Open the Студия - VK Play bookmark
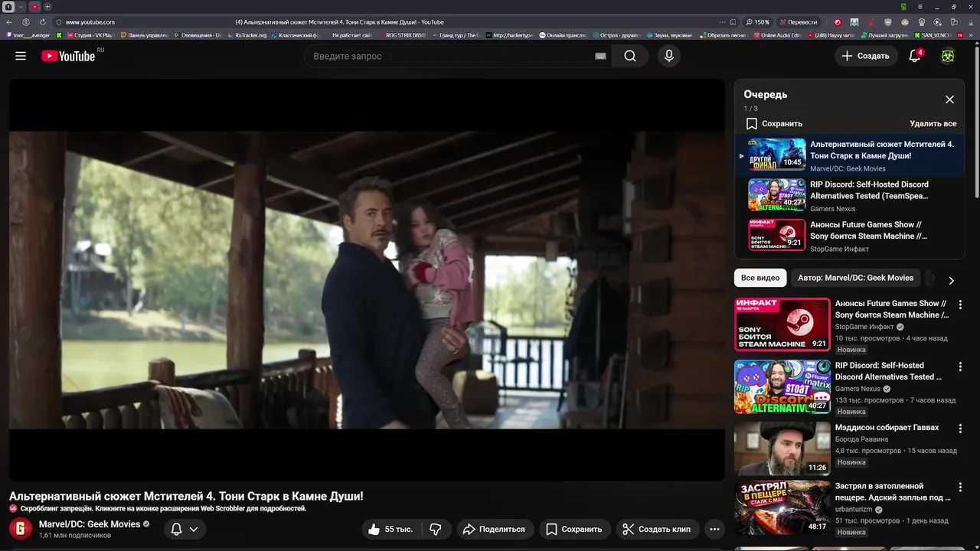This screenshot has width=980, height=551. click(90, 35)
